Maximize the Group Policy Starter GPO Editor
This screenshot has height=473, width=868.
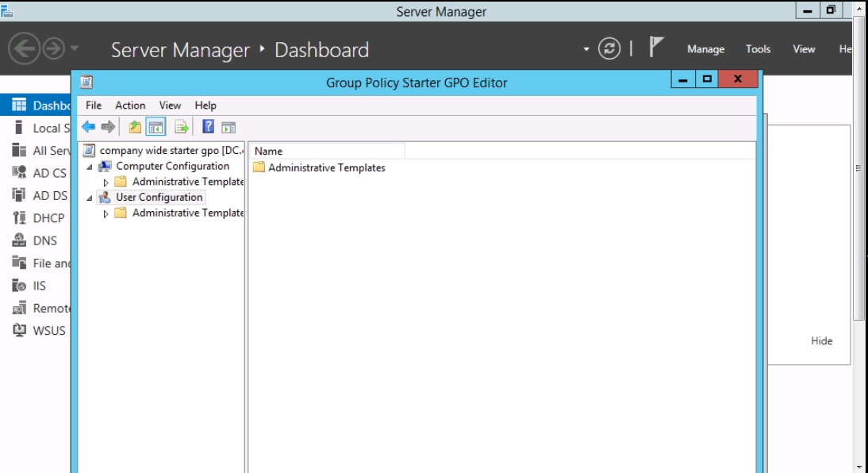coord(707,79)
